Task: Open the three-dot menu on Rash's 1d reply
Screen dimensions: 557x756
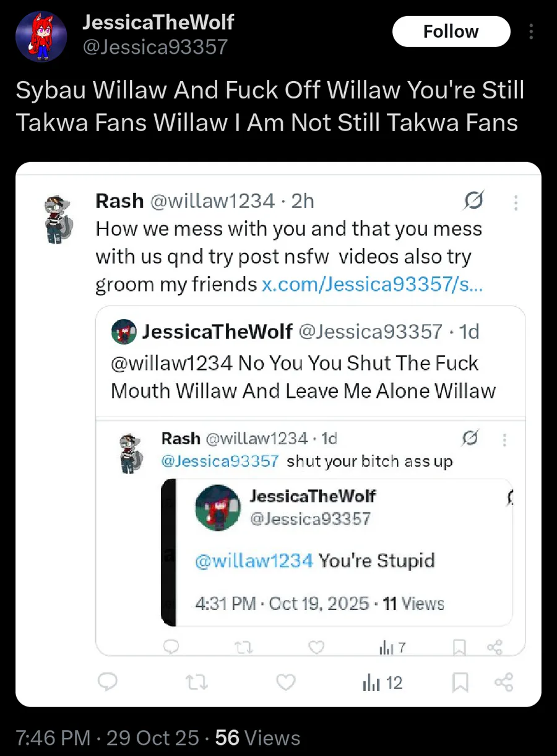Action: click(x=504, y=440)
